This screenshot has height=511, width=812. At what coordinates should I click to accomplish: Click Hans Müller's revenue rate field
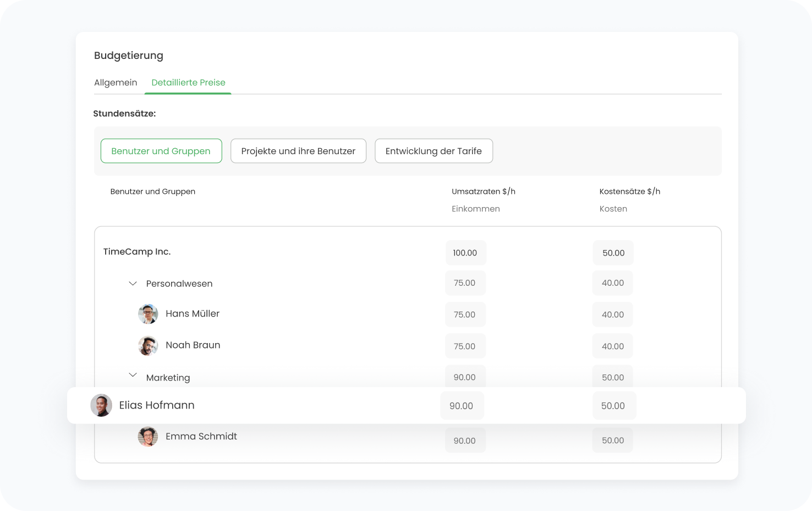pos(465,314)
